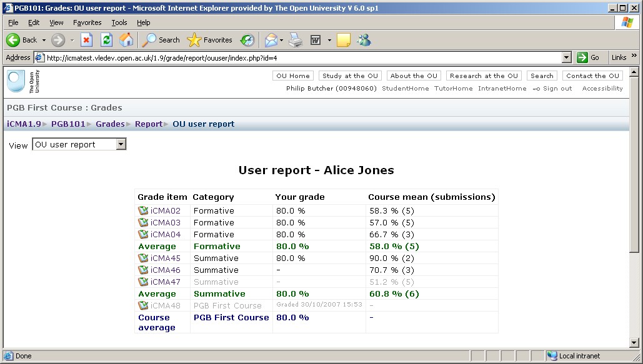Click the Edit with Word icon
643x364 pixels.
(316, 40)
